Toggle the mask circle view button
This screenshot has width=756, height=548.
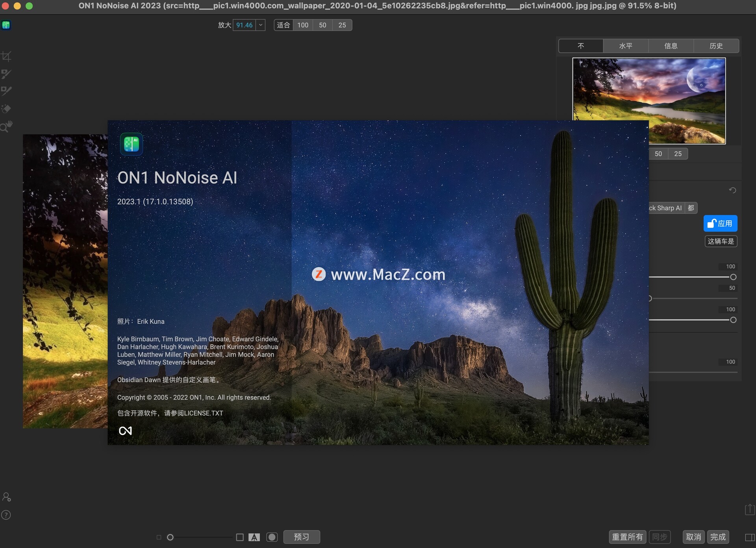point(272,537)
